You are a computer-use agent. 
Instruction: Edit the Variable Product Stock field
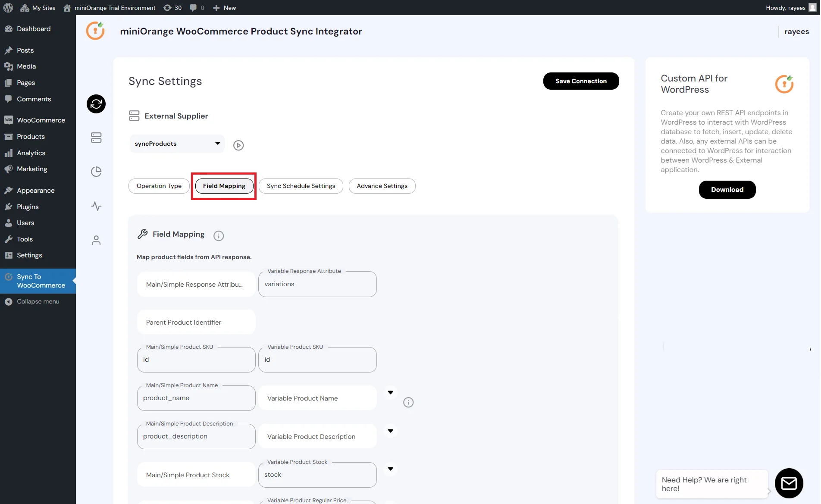(317, 475)
